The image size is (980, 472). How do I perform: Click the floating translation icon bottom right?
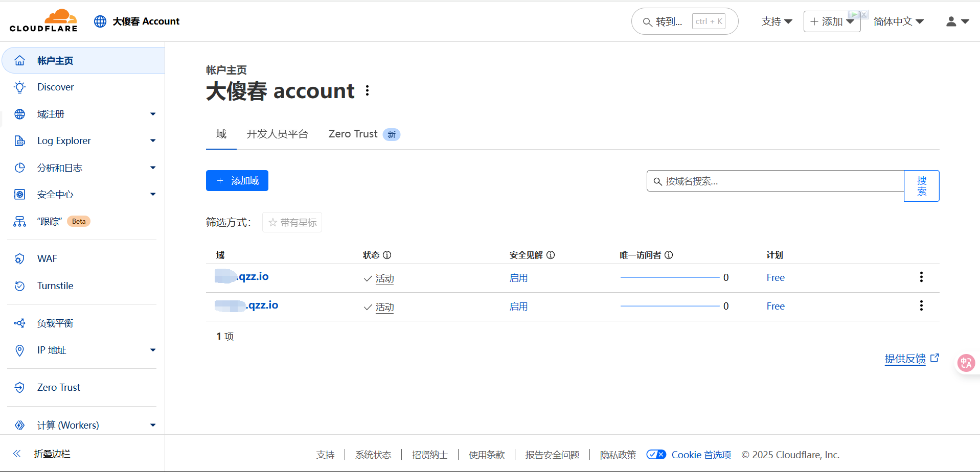pos(966,363)
